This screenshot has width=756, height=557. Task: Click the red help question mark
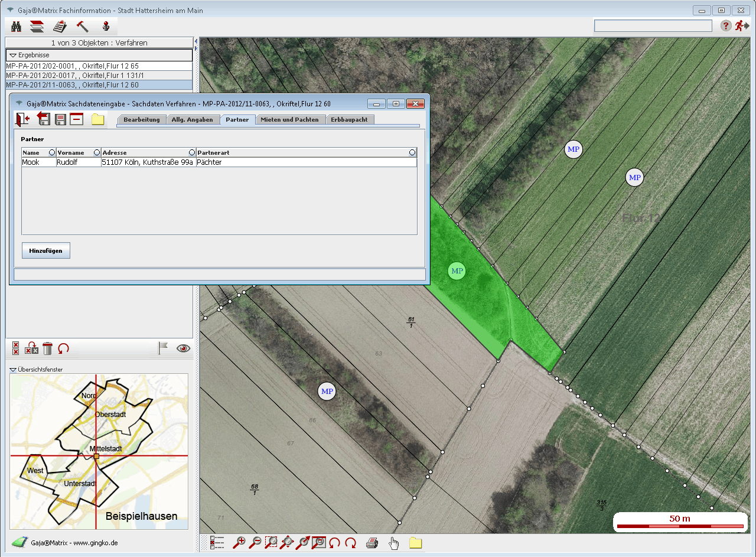point(726,26)
